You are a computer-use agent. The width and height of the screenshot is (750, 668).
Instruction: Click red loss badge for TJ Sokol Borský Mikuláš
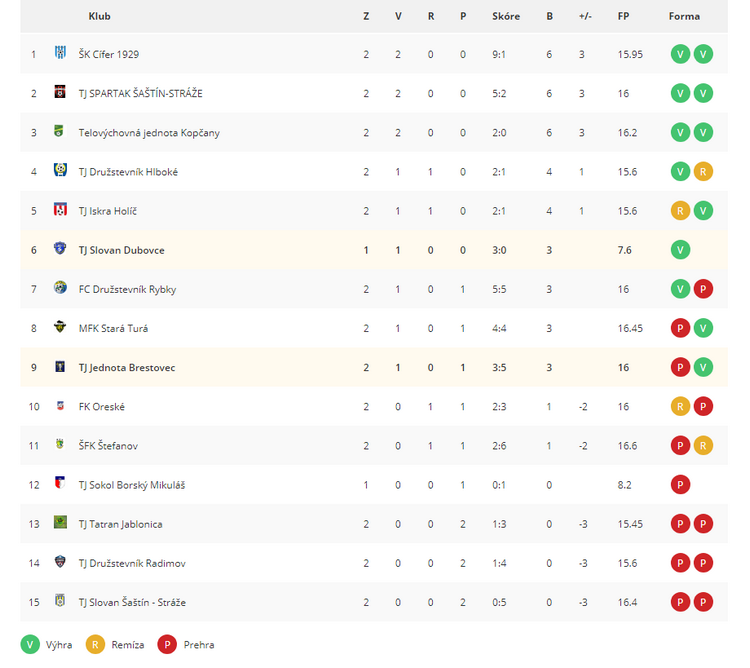tap(680, 485)
